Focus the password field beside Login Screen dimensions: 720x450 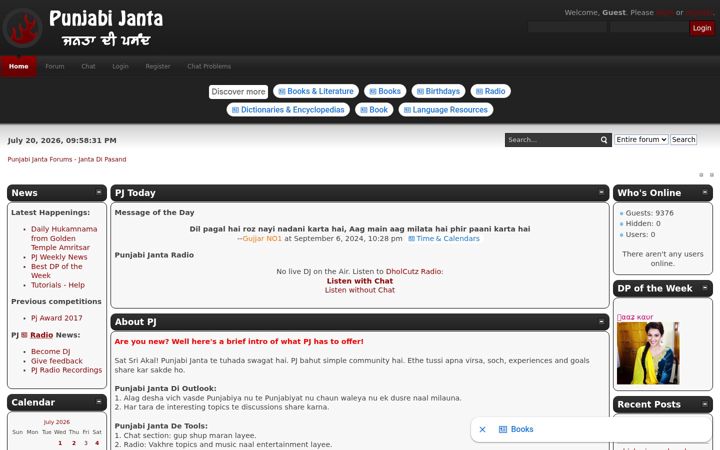(x=649, y=28)
